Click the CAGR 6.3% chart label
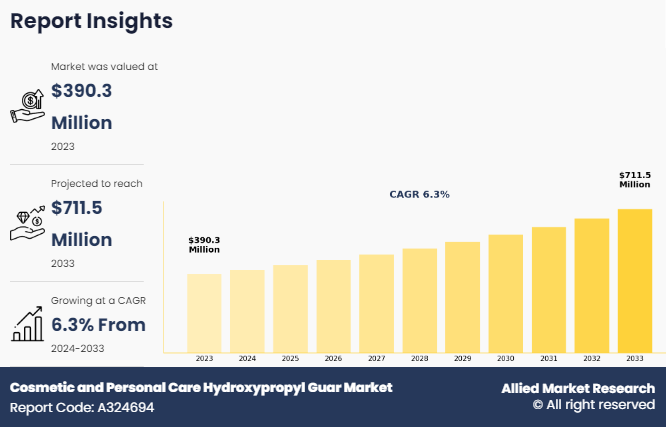666x427 pixels. [x=419, y=194]
